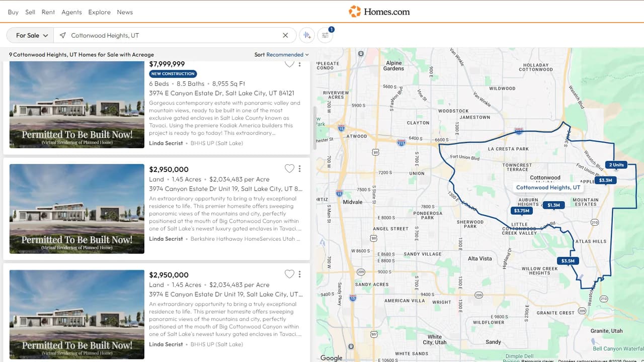Click agent Linda Secrist on $7,999,999 listing
This screenshot has width=644, height=362.
pos(166,143)
